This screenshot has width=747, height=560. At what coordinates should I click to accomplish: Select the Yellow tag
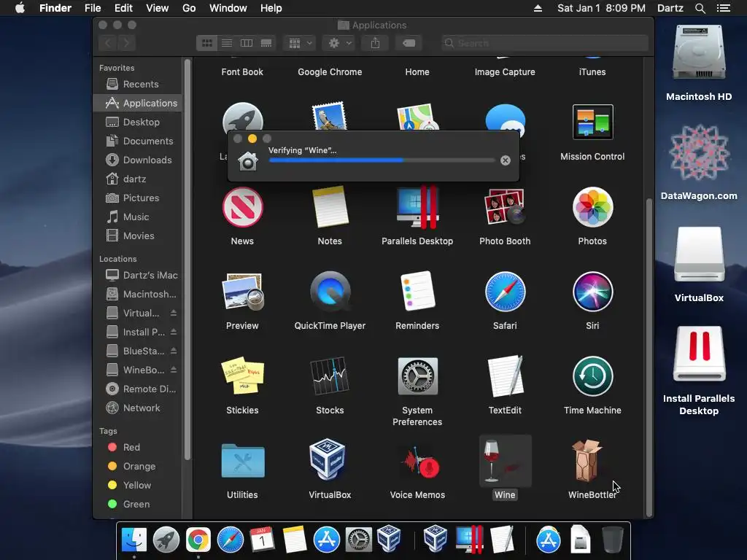tap(137, 485)
